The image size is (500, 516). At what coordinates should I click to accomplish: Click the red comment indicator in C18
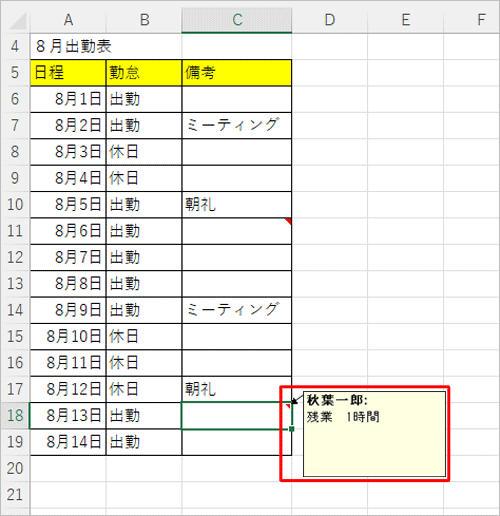point(288,406)
